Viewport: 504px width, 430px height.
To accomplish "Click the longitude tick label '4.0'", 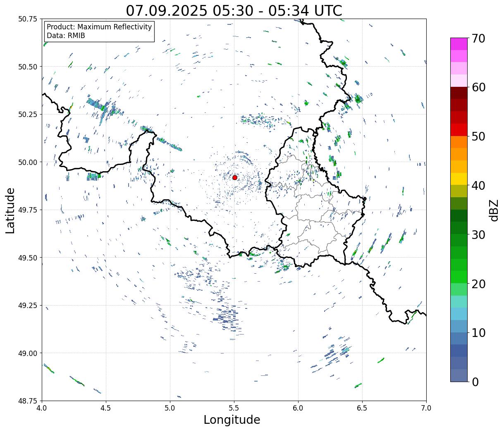I will [42, 408].
